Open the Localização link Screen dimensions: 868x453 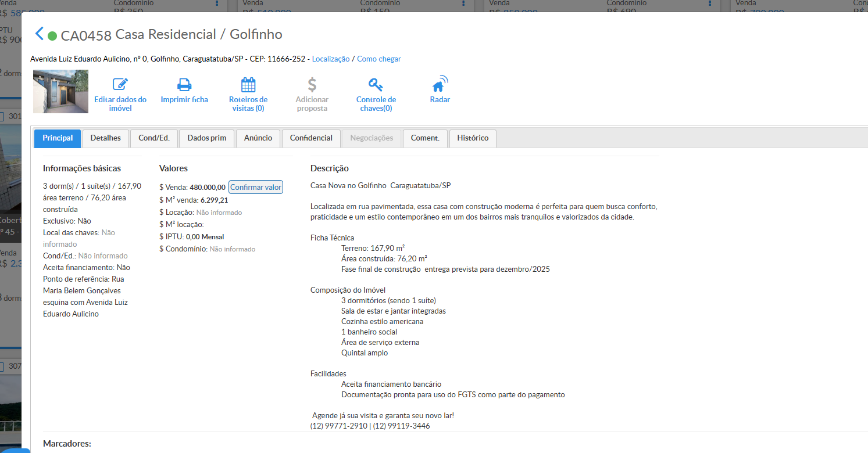click(331, 59)
